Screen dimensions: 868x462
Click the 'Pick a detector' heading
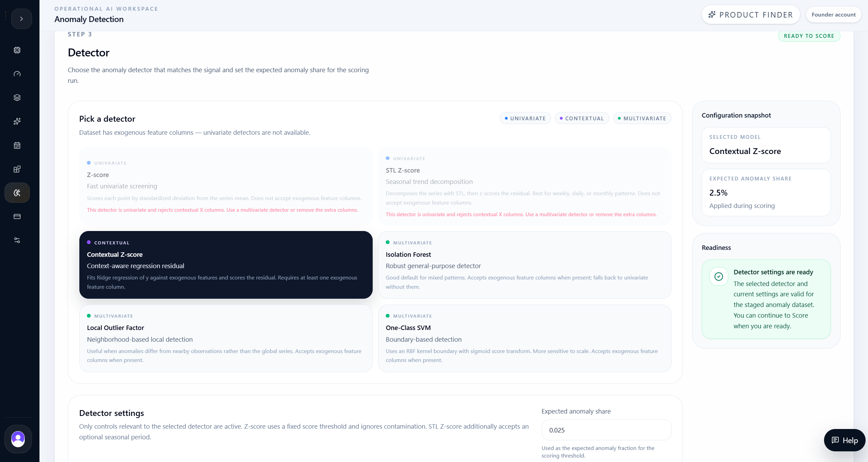tap(107, 119)
